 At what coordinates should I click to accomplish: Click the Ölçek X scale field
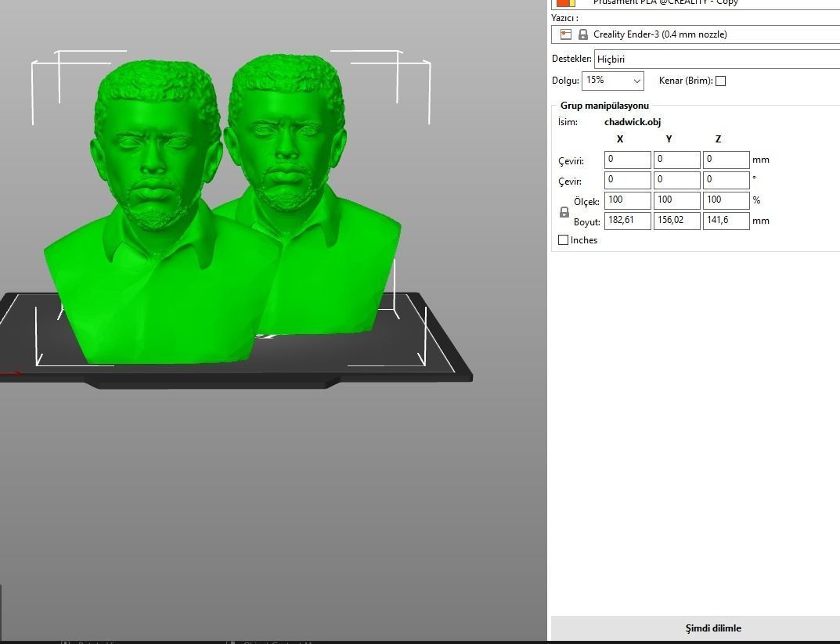click(627, 200)
